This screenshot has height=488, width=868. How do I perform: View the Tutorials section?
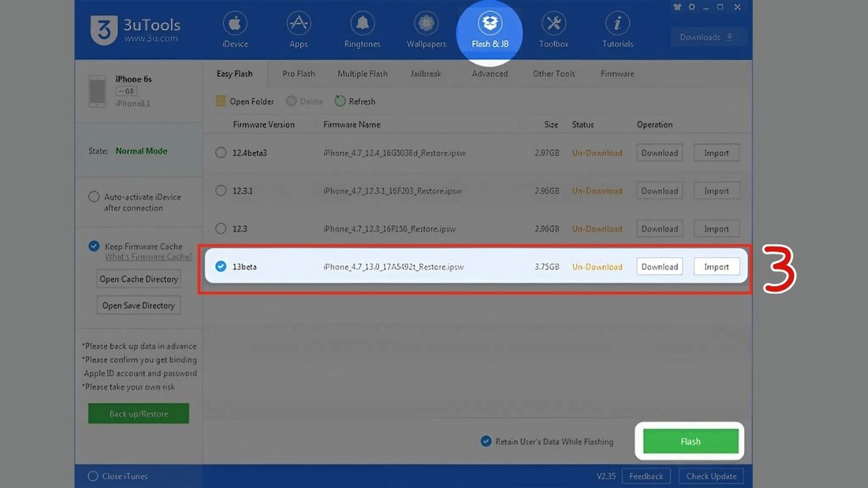[x=616, y=29]
